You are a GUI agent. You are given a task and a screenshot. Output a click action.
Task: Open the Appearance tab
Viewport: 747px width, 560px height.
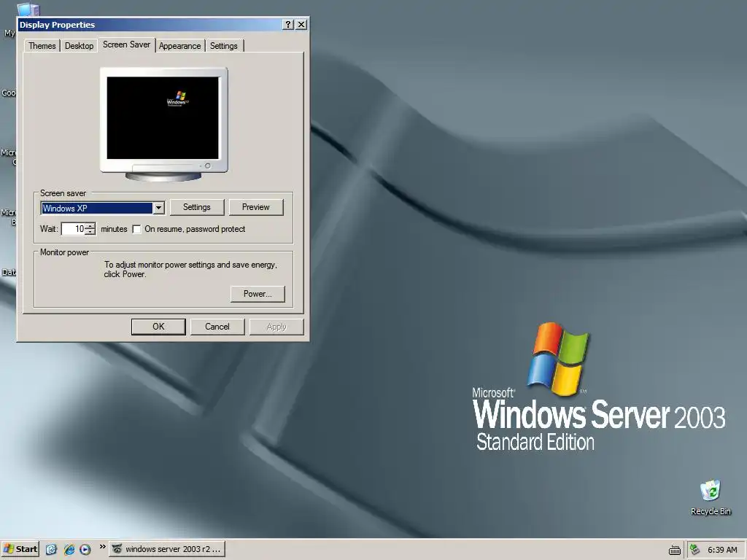click(179, 46)
